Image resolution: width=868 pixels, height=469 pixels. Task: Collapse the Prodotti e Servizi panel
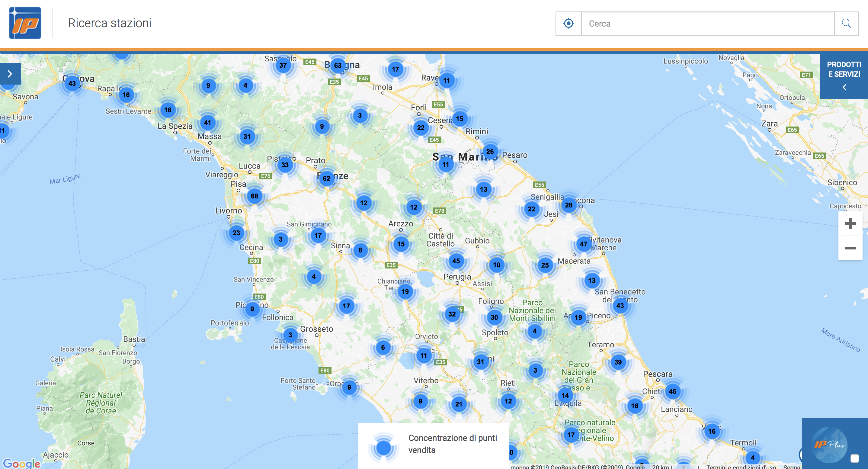click(844, 87)
